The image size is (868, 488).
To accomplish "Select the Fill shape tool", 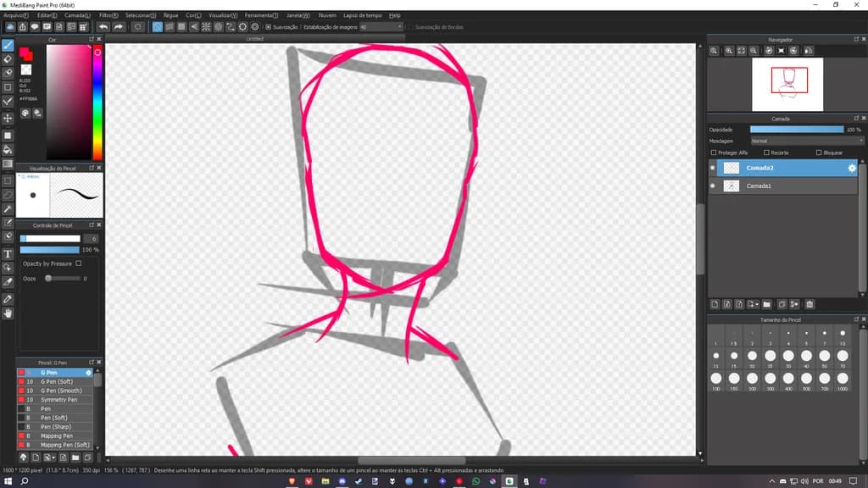I will coord(8,136).
